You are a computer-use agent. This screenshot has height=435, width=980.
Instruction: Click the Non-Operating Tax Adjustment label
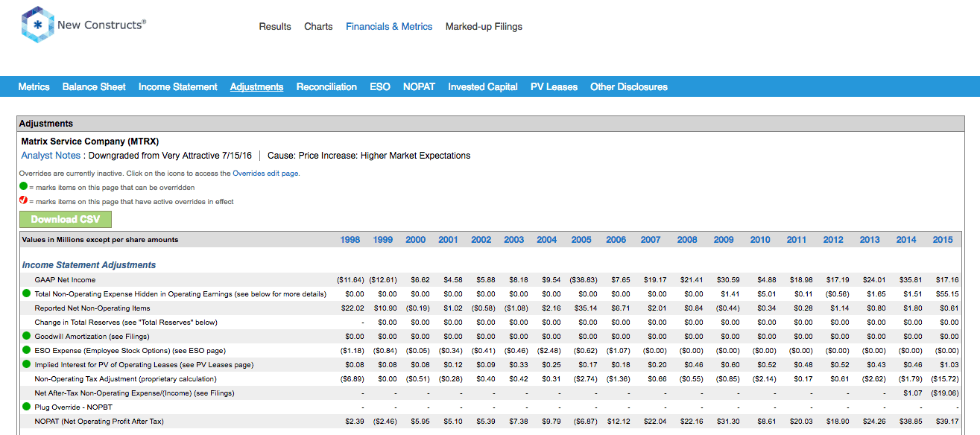pos(125,379)
